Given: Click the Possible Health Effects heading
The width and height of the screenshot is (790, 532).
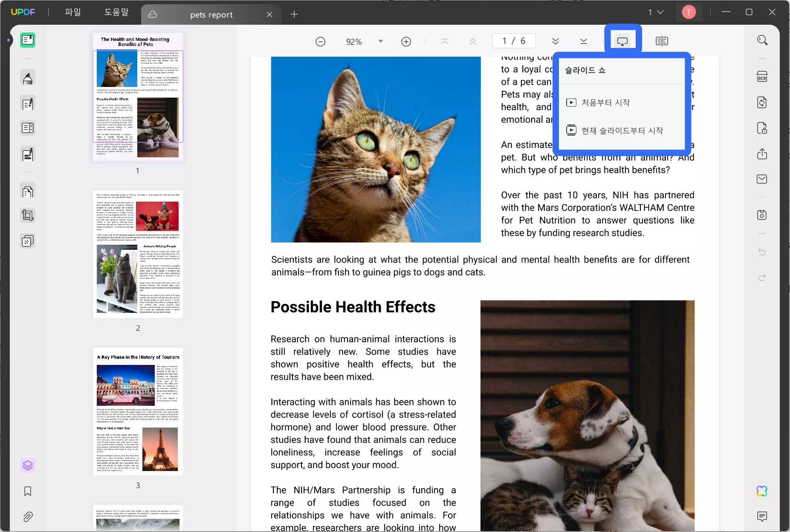Looking at the screenshot, I should pos(353,307).
